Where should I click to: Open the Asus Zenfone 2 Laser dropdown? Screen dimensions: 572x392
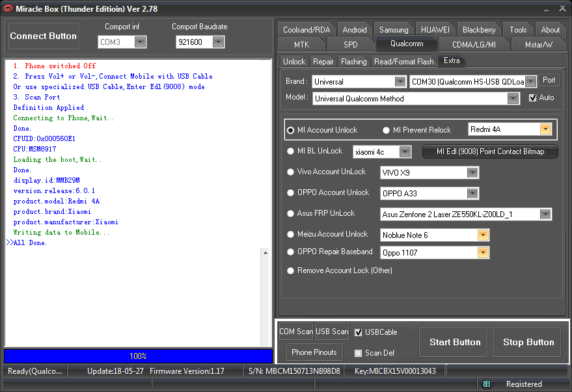tap(545, 215)
